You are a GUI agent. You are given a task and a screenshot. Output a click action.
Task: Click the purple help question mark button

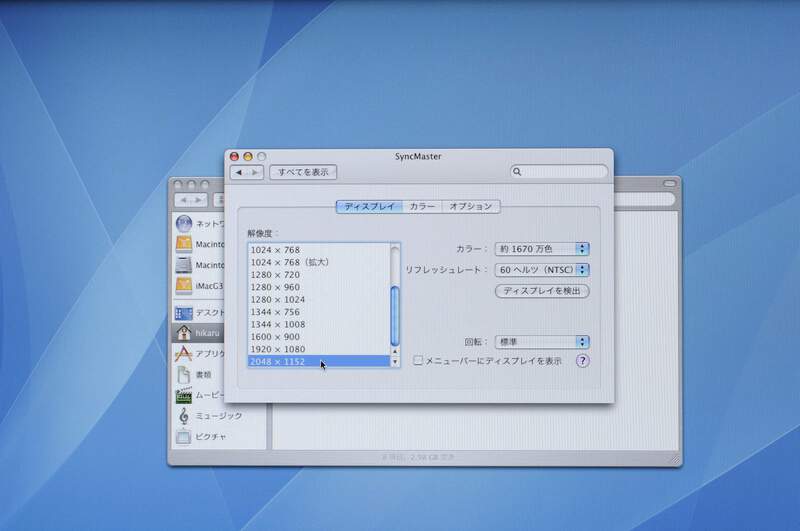[x=583, y=361]
